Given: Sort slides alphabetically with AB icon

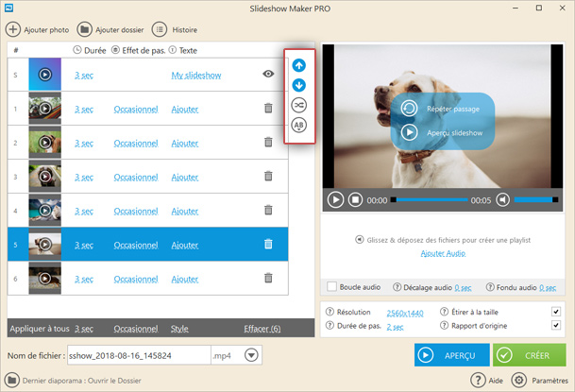Looking at the screenshot, I should (299, 125).
